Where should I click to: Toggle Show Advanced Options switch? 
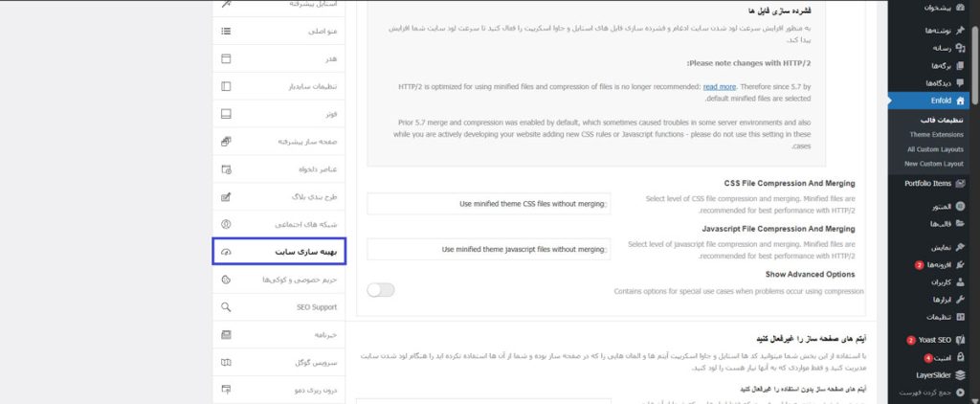pos(381,289)
